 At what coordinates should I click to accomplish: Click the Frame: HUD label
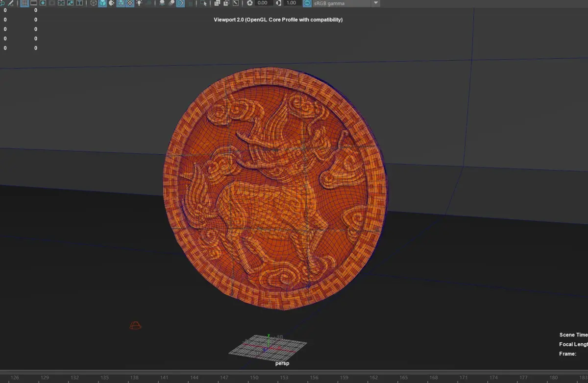click(x=567, y=354)
